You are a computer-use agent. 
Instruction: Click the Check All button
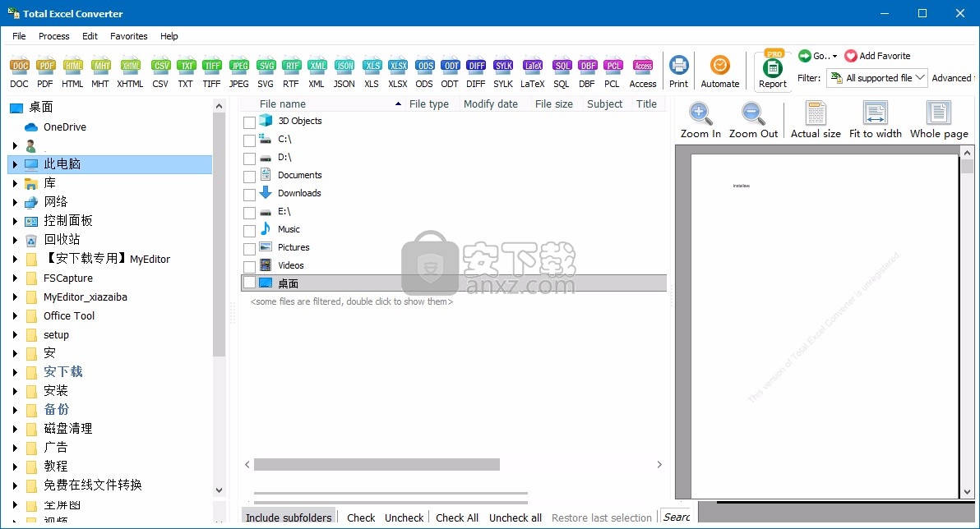(x=457, y=517)
